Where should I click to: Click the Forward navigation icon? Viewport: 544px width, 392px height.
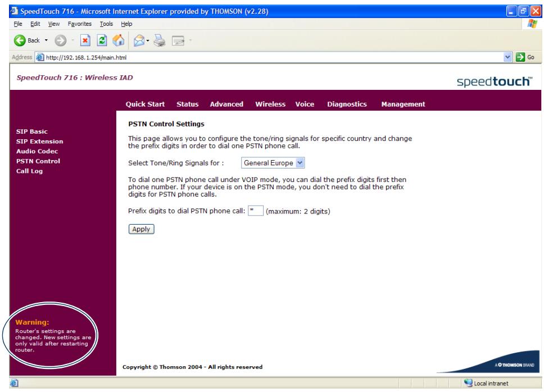click(x=60, y=39)
